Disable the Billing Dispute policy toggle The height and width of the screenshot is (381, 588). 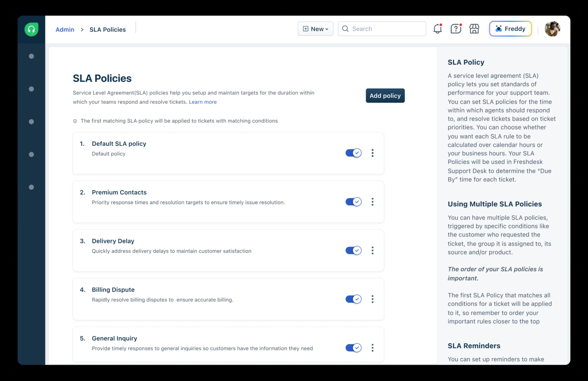pos(353,299)
